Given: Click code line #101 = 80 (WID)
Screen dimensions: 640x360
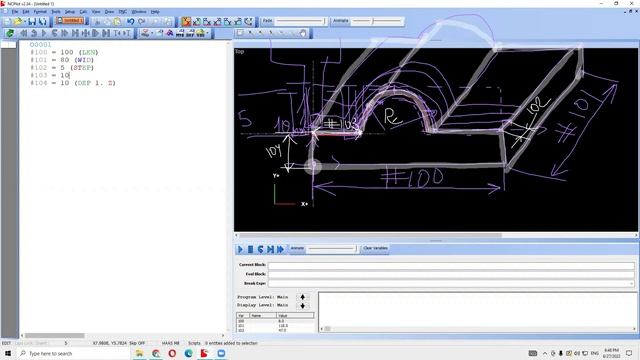Looking at the screenshot, I should tap(62, 60).
